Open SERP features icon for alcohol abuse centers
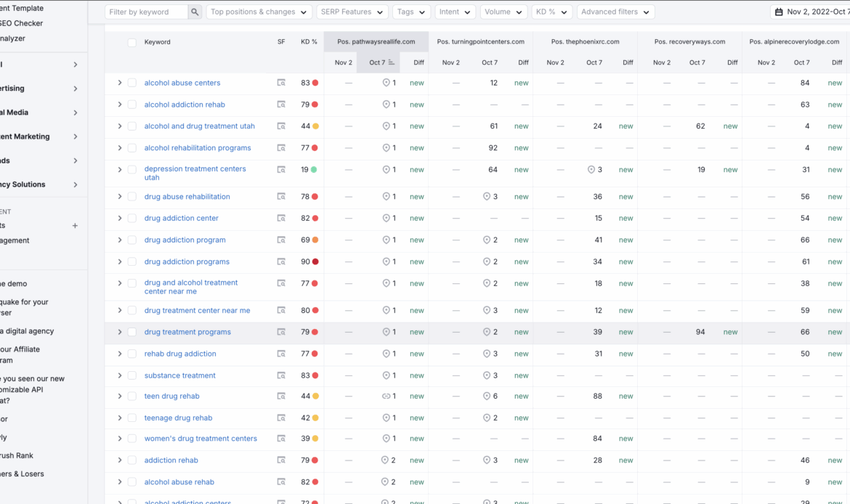This screenshot has width=850, height=504. pyautogui.click(x=281, y=83)
